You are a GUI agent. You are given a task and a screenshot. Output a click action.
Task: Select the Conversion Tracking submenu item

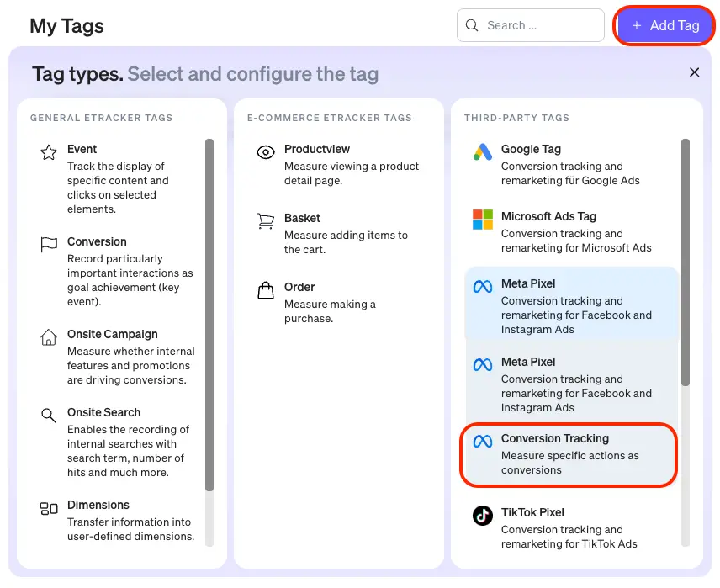click(569, 454)
